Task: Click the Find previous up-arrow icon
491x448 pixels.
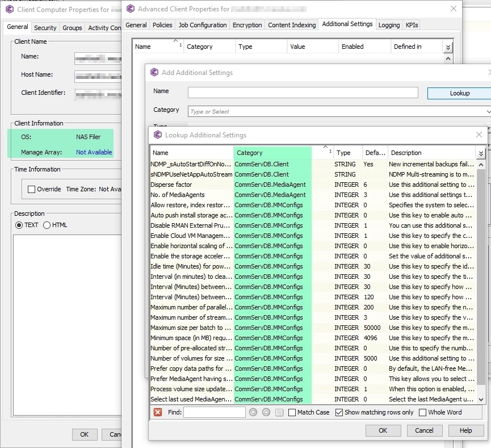Action: (x=266, y=412)
